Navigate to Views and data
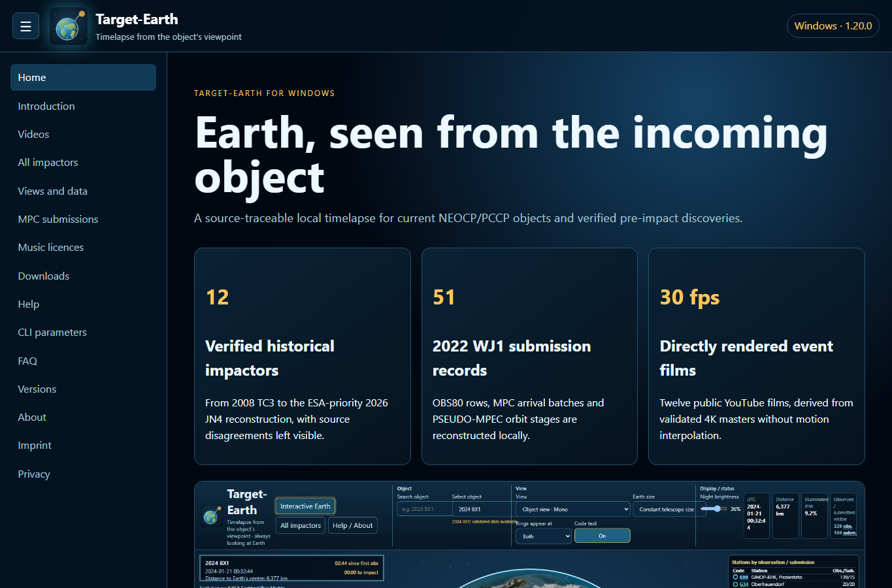Screen dimensions: 892x588 coord(83,191)
